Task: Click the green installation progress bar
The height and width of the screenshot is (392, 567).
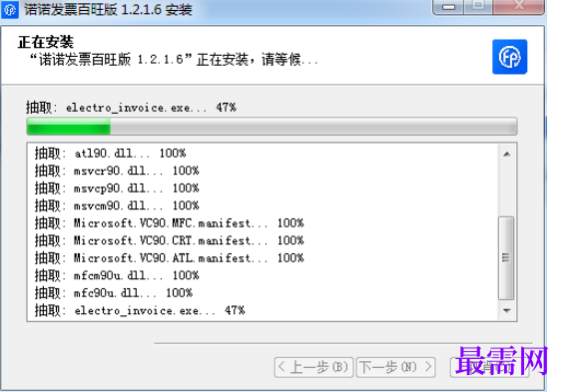Action: pos(272,127)
